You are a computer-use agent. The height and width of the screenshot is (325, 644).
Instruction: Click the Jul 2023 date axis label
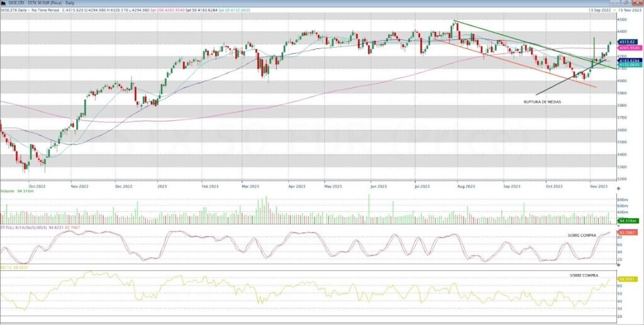[x=422, y=186]
